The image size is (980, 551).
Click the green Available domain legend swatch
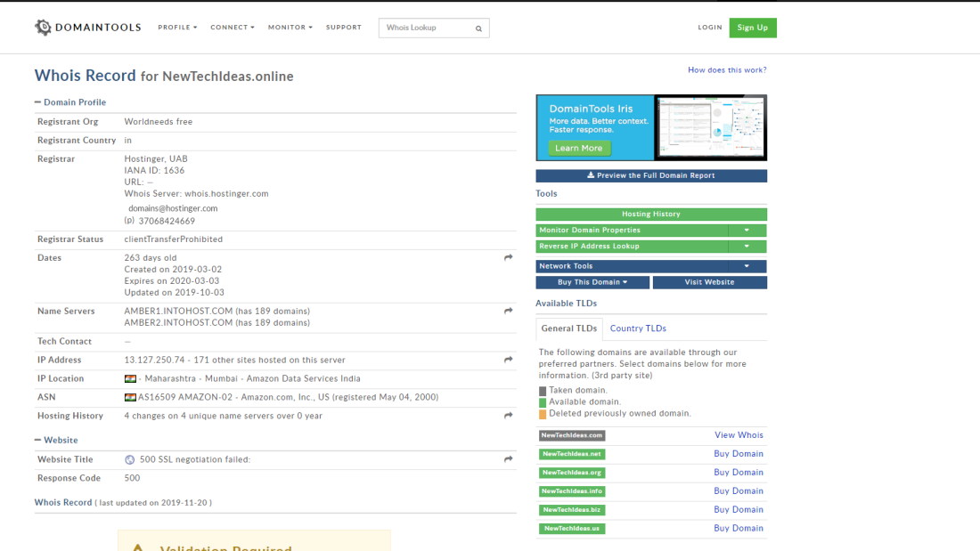coord(543,403)
